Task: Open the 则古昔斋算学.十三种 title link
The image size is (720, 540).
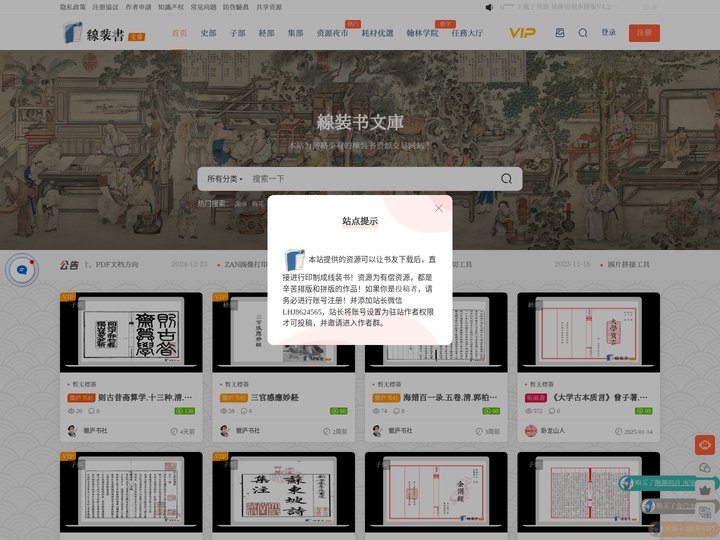Action: point(145,398)
